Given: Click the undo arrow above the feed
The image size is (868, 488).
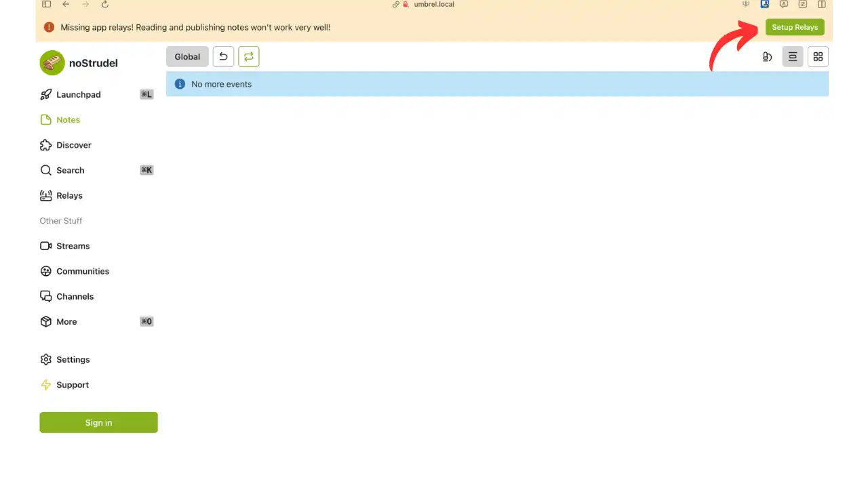Looking at the screenshot, I should click(223, 56).
